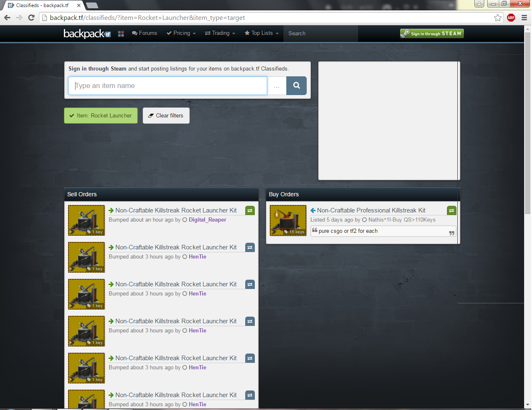Click green trade offer icon for Digital_Reaper listing

[x=250, y=210]
